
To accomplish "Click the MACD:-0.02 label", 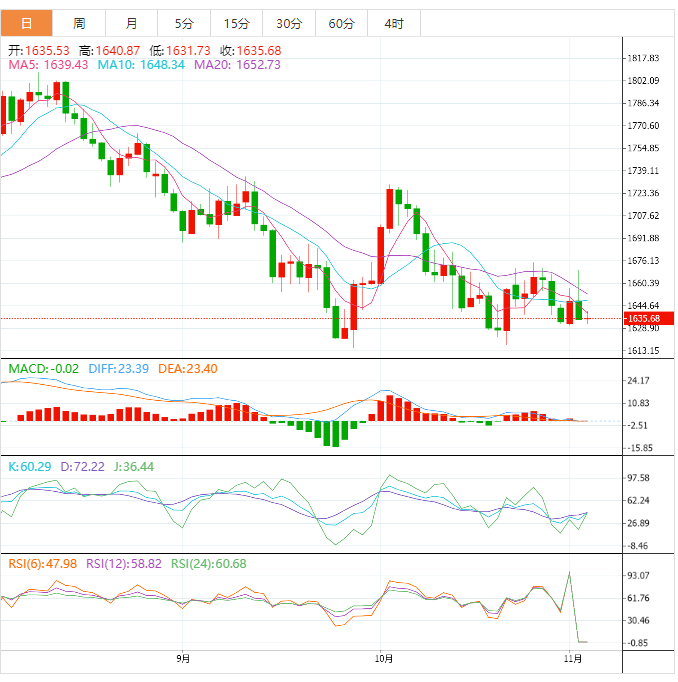I will click(43, 369).
